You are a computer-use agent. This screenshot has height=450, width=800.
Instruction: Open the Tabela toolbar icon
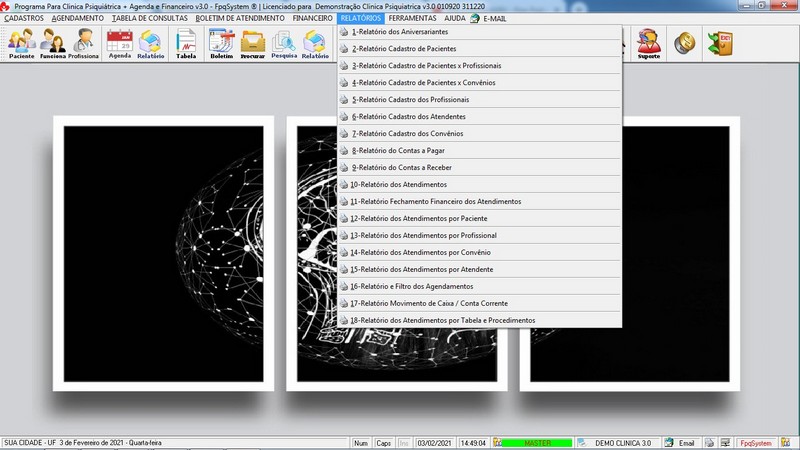tap(186, 43)
